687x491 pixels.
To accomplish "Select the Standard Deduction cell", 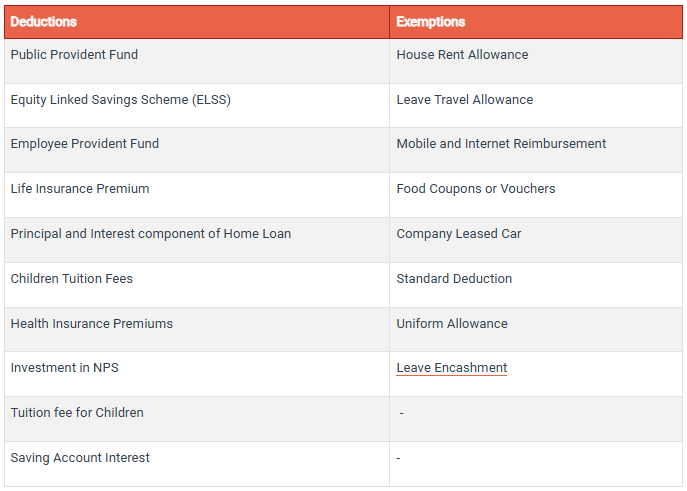I will pos(454,279).
